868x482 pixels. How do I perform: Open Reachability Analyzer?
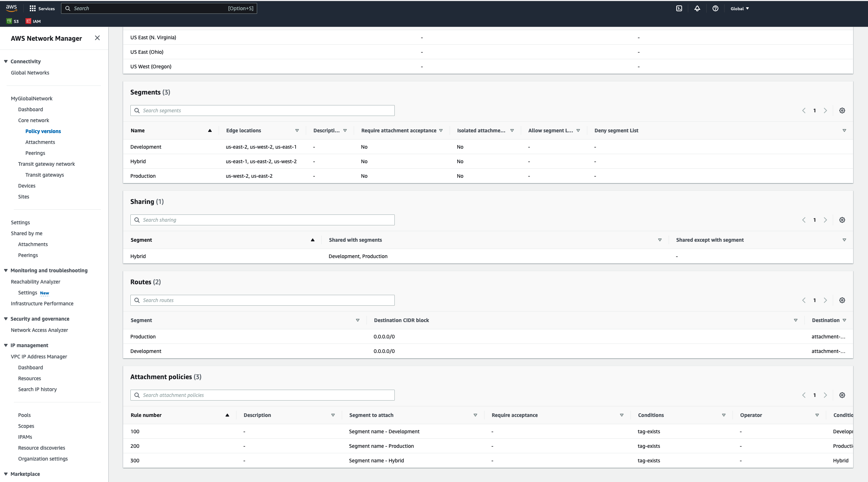(35, 281)
